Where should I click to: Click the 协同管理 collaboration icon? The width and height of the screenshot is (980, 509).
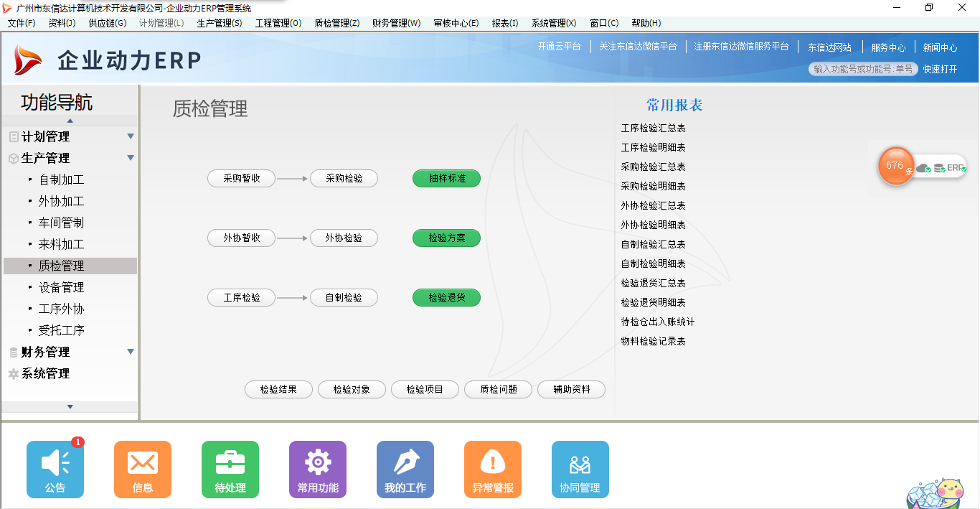tap(580, 470)
